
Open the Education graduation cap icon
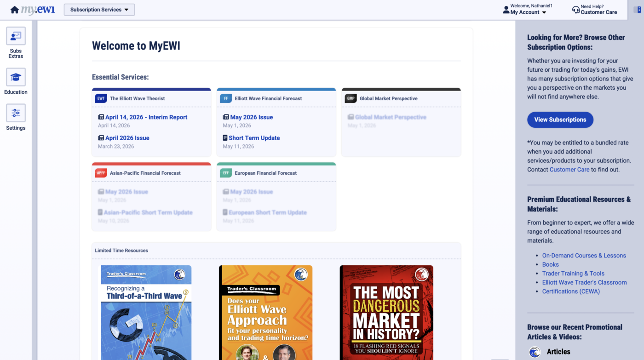[x=16, y=77]
